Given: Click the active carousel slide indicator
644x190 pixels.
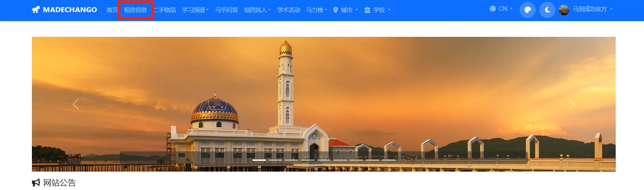Looking at the screenshot, I should point(259,160).
